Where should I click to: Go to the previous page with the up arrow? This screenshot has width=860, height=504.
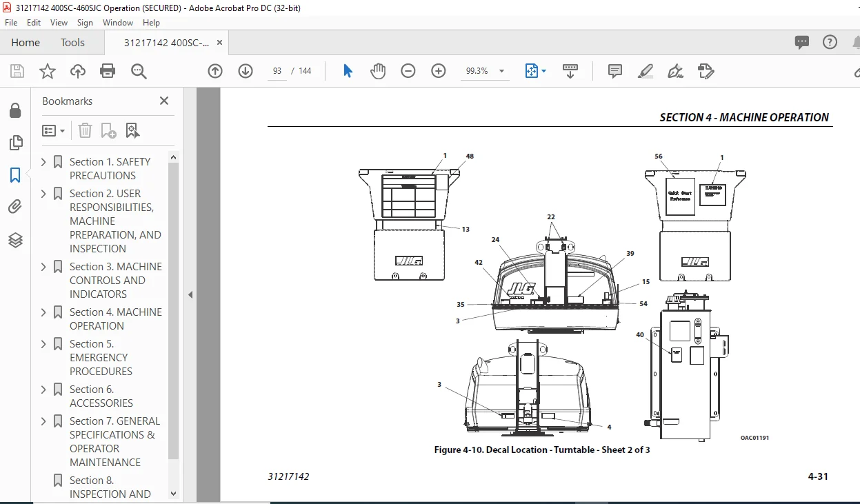(215, 71)
